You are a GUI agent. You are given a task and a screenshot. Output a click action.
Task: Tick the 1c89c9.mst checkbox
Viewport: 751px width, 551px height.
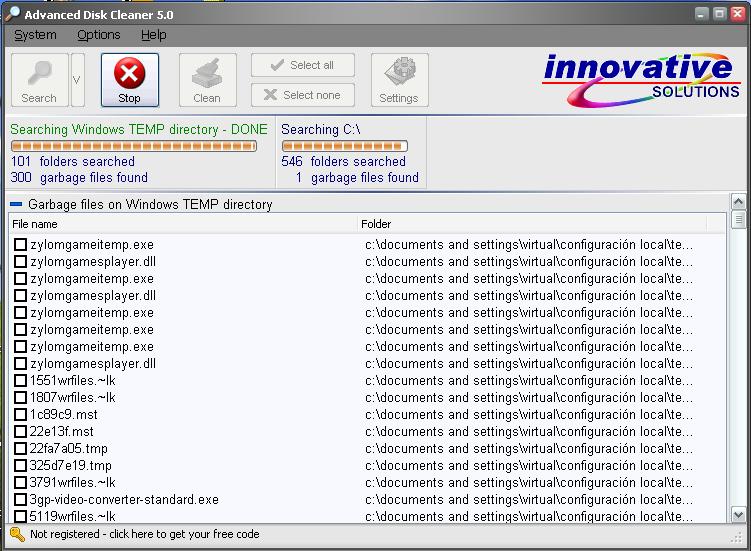[20, 414]
